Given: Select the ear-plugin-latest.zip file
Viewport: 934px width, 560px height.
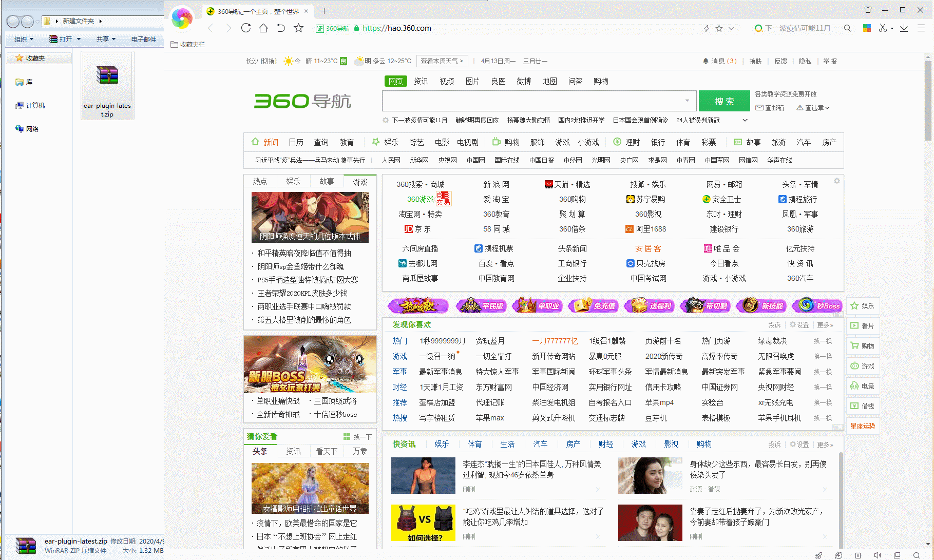Looking at the screenshot, I should [107, 85].
